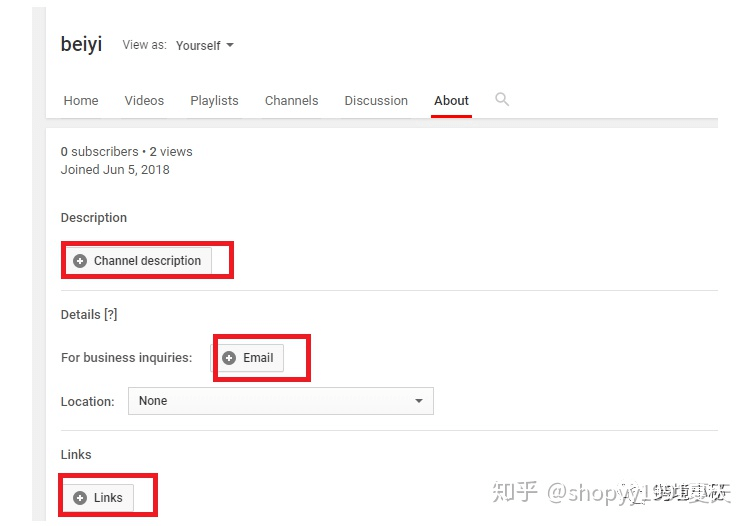
Task: Click the For business inquiries label
Action: coord(126,358)
